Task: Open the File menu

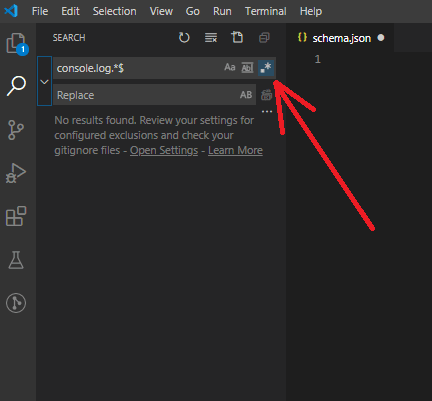Action: (x=40, y=11)
